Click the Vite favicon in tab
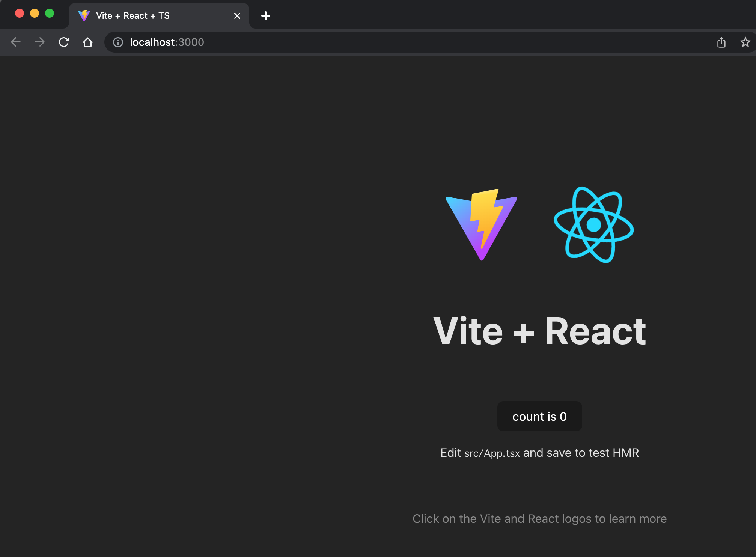 pos(84,16)
